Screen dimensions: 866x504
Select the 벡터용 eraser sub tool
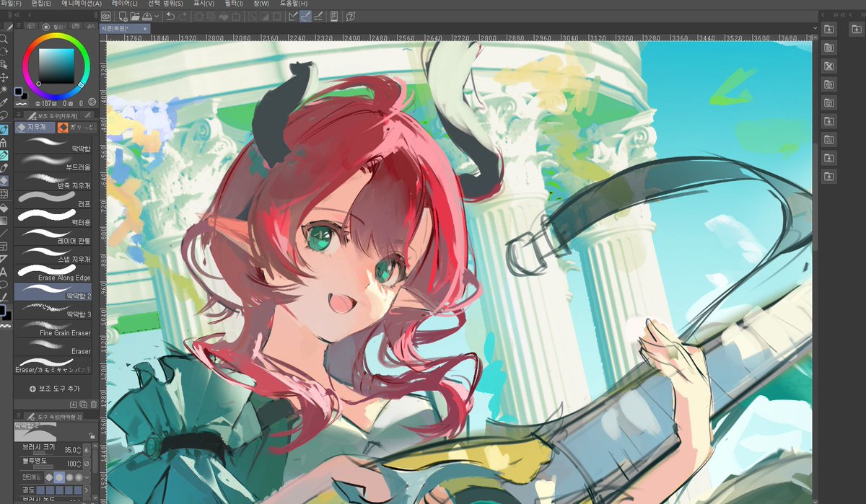point(53,217)
